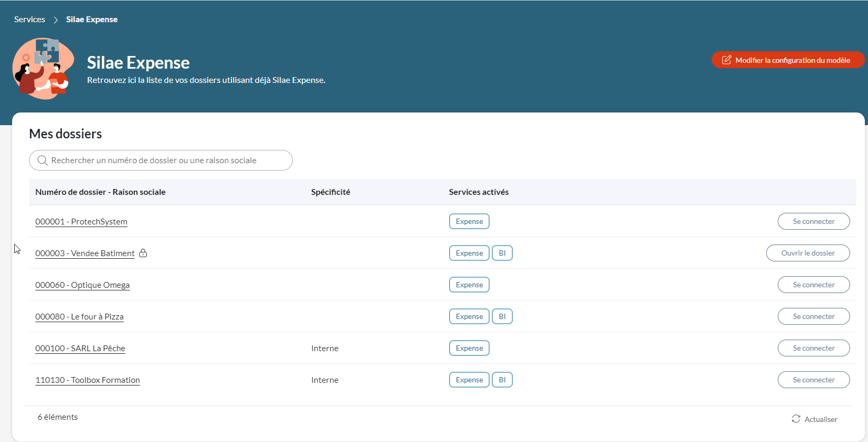Click Expense badge for Le four à Pizza
Screen dimensions: 868x442
(x=469, y=316)
